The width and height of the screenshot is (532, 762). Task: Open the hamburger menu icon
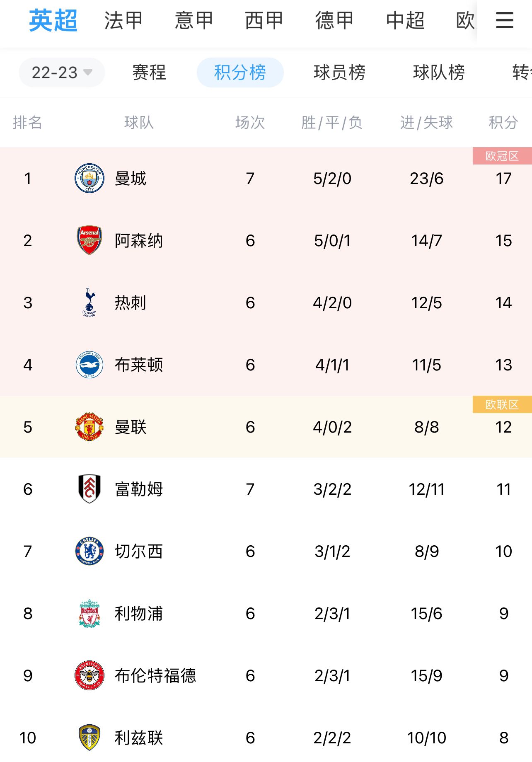point(504,20)
